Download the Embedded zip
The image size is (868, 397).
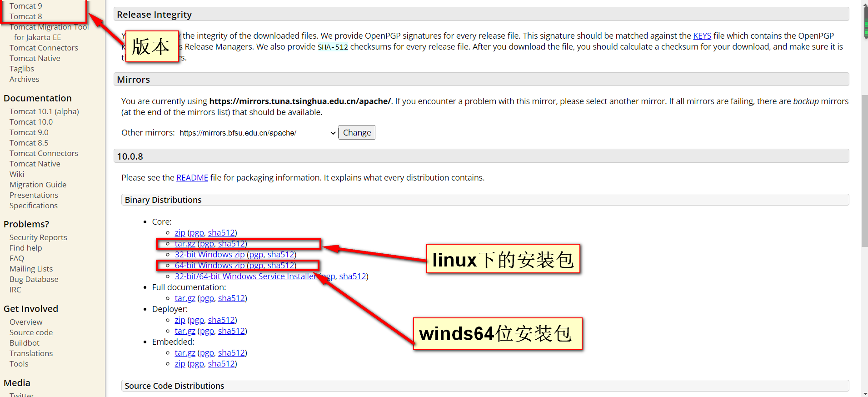point(180,364)
